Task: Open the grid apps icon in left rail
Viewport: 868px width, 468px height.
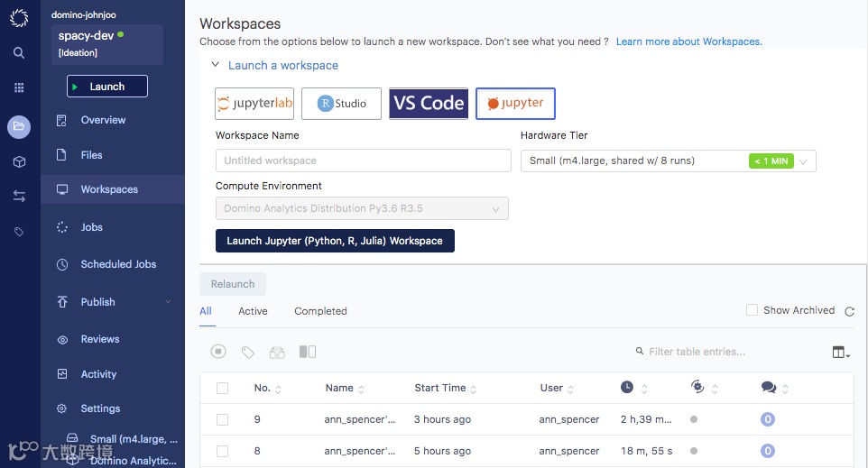Action: pos(19,87)
